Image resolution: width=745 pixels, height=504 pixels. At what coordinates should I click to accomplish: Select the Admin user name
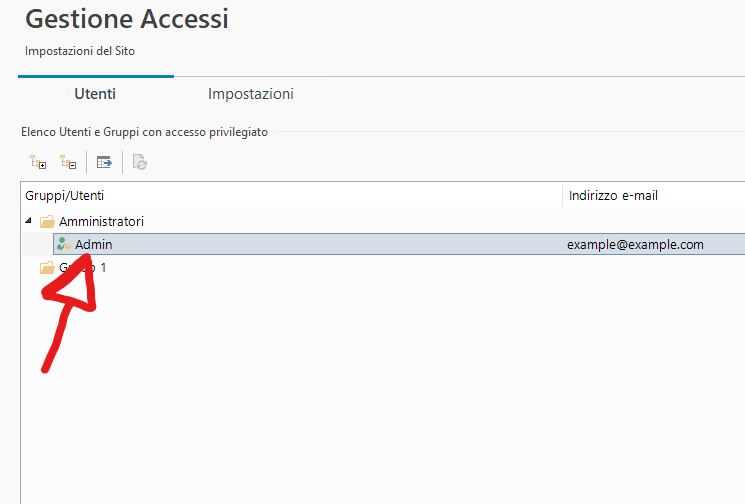(x=94, y=244)
